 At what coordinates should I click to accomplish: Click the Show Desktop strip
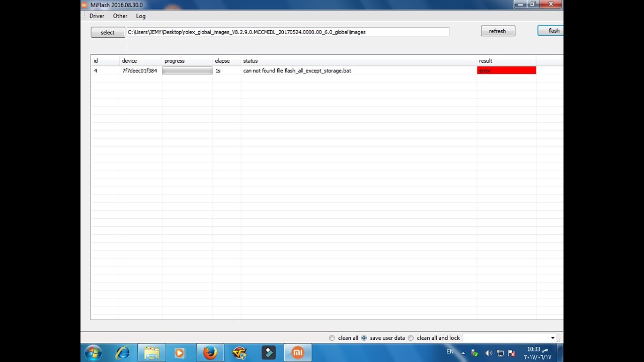pyautogui.click(x=560, y=353)
